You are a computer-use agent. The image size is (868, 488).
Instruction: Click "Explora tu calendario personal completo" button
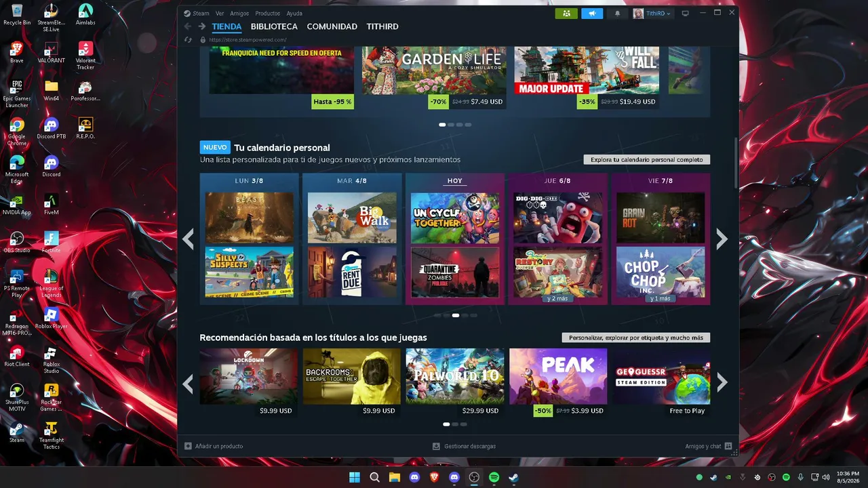pyautogui.click(x=647, y=160)
